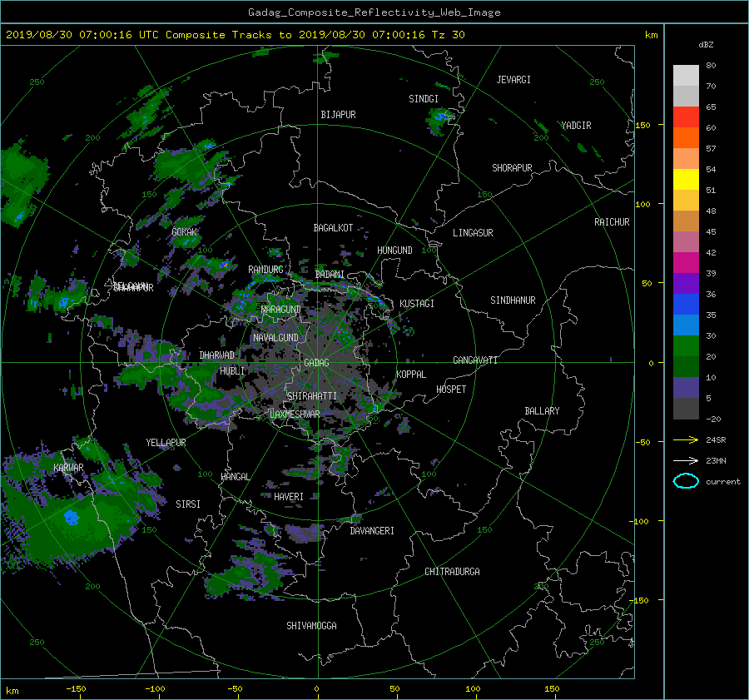Click the DHARWAD city label
This screenshot has height=700, width=749.
click(217, 355)
